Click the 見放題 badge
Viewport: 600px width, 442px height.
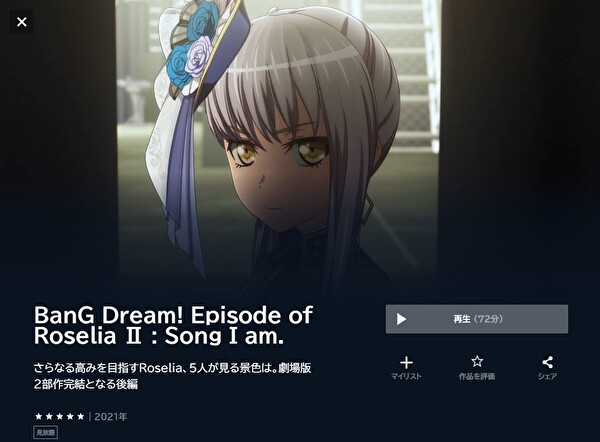point(46,433)
